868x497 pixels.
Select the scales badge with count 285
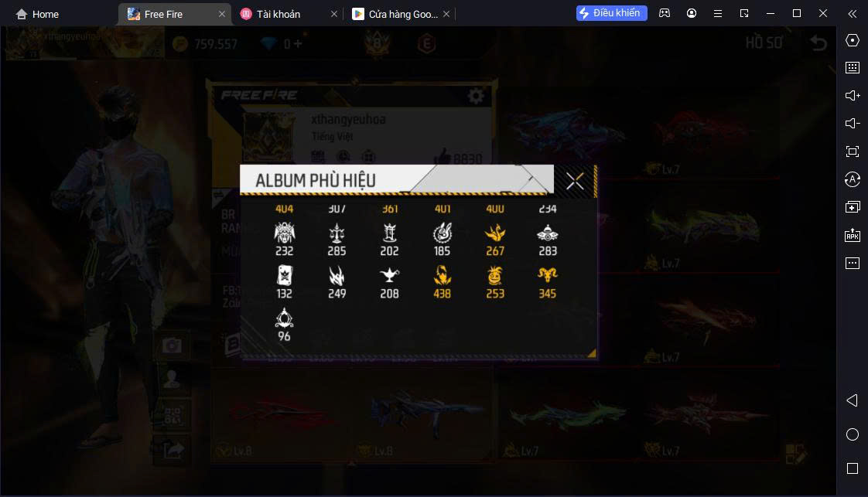click(337, 233)
